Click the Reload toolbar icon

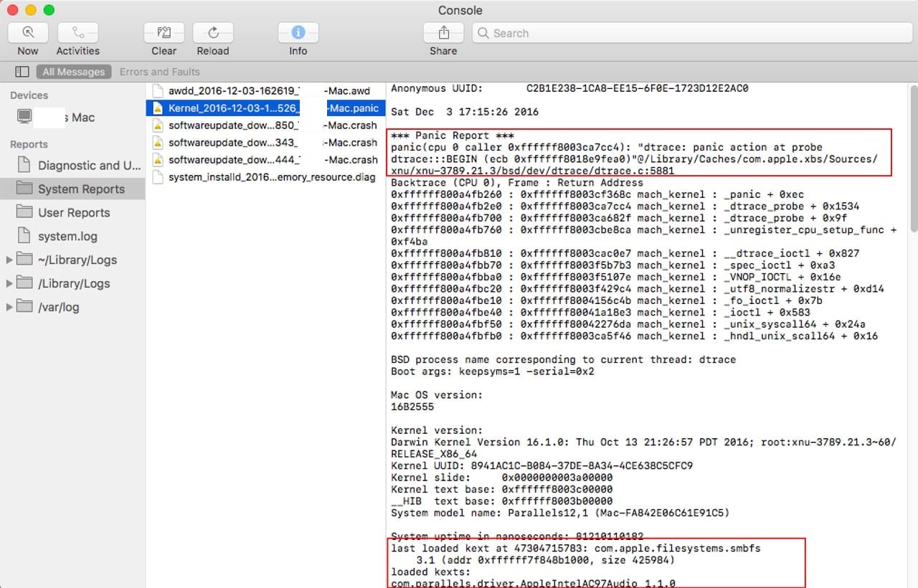213,33
